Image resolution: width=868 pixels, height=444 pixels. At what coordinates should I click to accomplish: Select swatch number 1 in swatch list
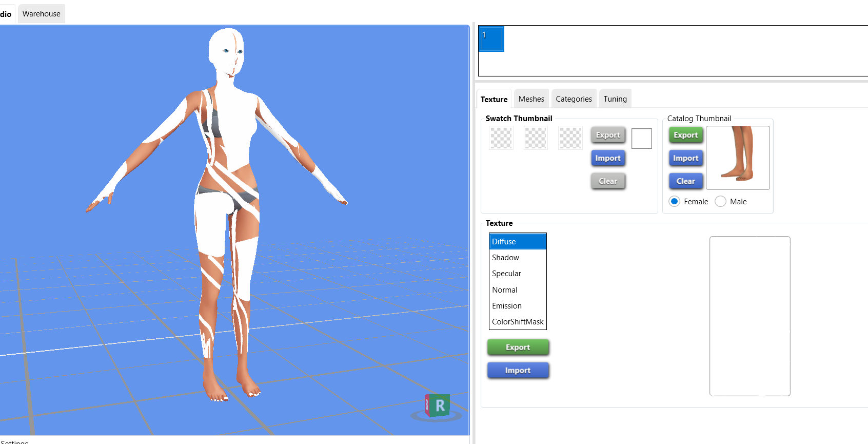(491, 39)
